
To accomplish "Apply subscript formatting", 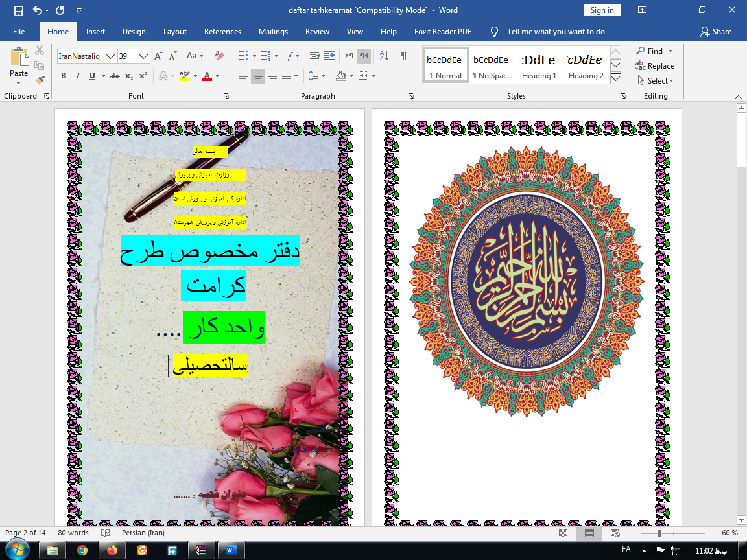I will click(x=129, y=76).
